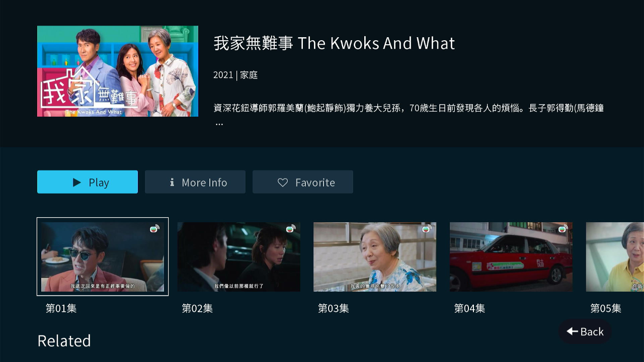The height and width of the screenshot is (362, 644).
Task: Click the Related section heading
Action: (64, 340)
